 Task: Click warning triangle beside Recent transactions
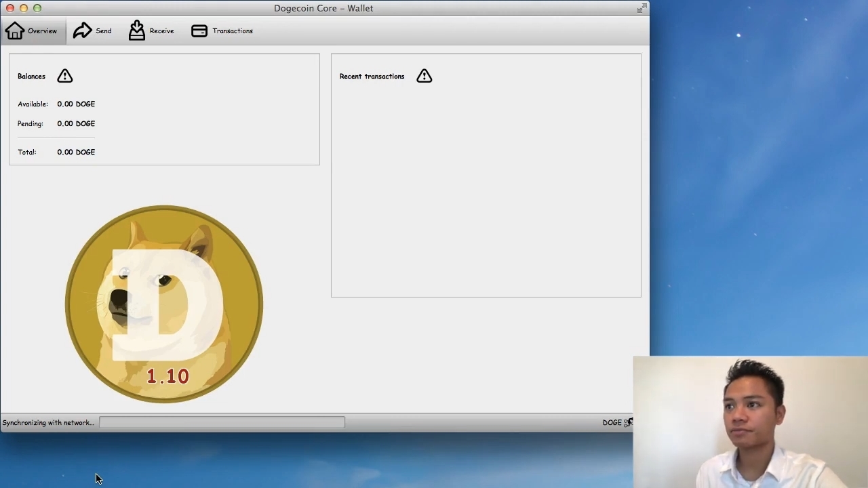[424, 76]
